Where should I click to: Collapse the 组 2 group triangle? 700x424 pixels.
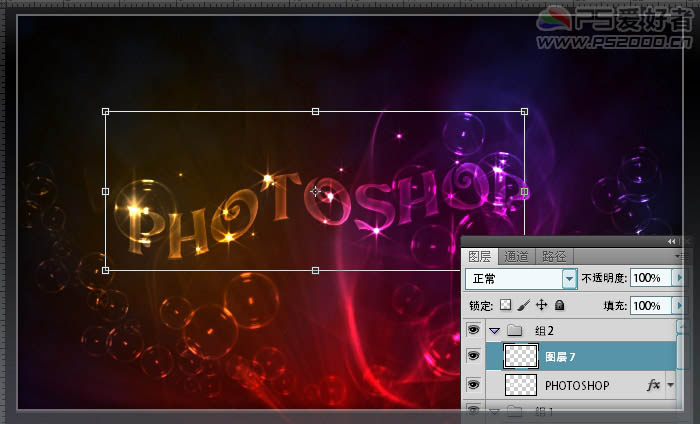(x=494, y=330)
